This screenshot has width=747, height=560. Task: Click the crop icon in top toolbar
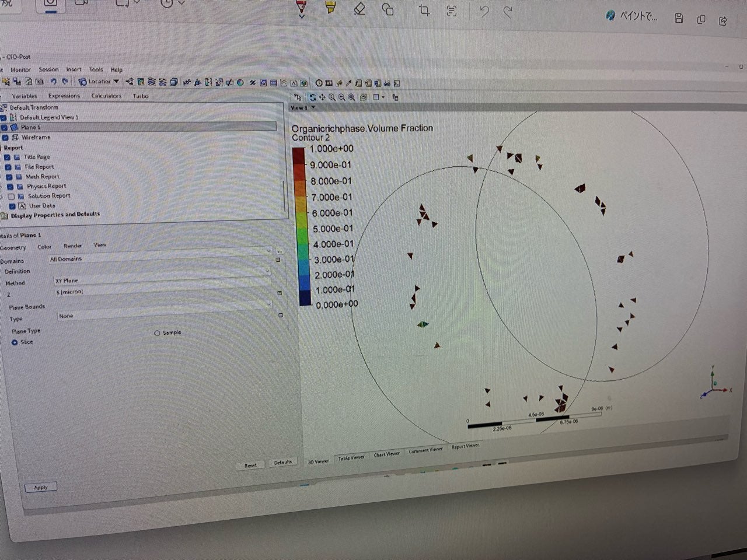tap(424, 10)
